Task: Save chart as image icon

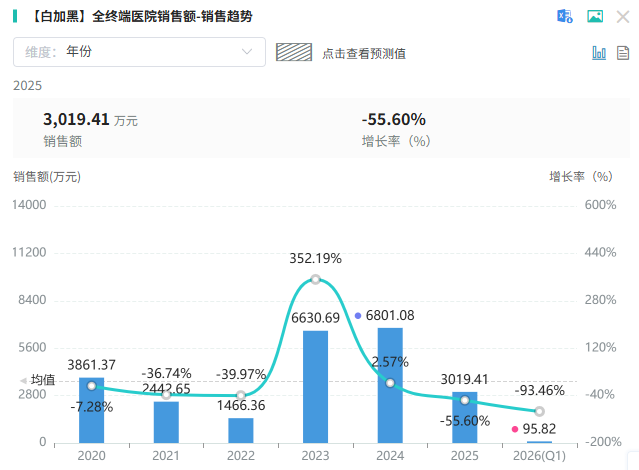Action: (595, 16)
